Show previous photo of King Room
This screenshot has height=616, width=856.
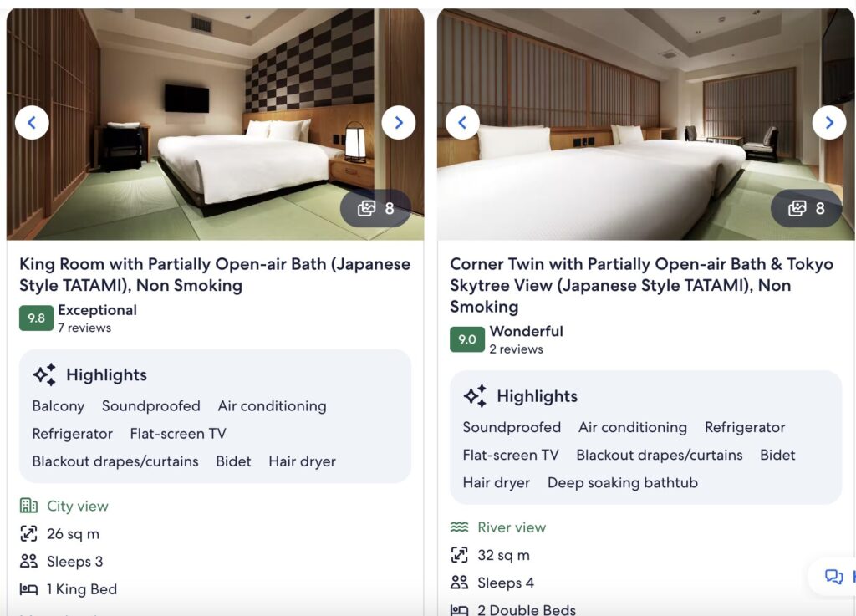pos(32,122)
